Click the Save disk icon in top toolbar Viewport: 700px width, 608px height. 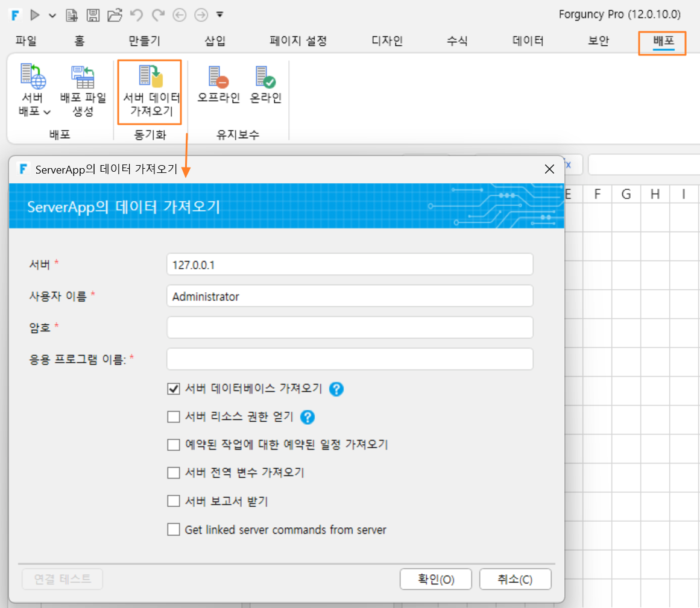(x=93, y=15)
